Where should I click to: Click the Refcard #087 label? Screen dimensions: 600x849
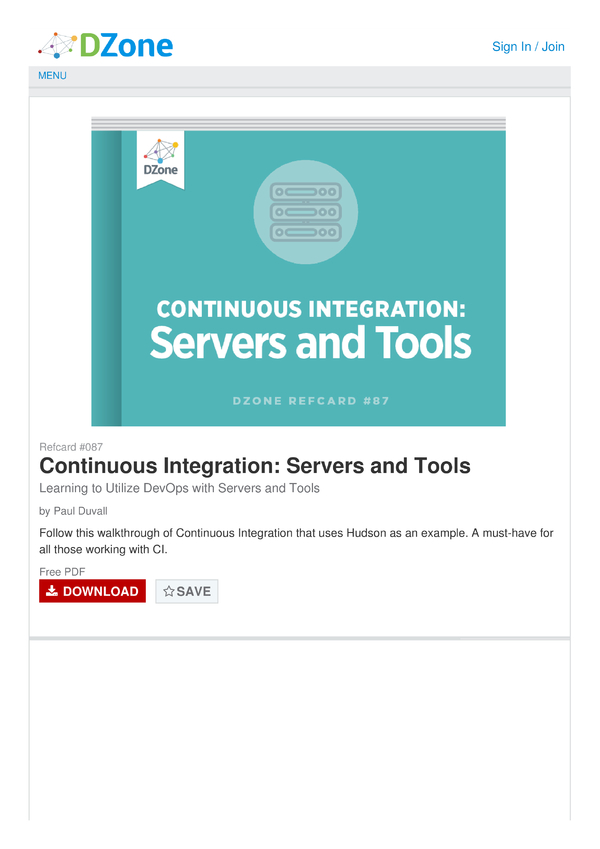pos(71,447)
